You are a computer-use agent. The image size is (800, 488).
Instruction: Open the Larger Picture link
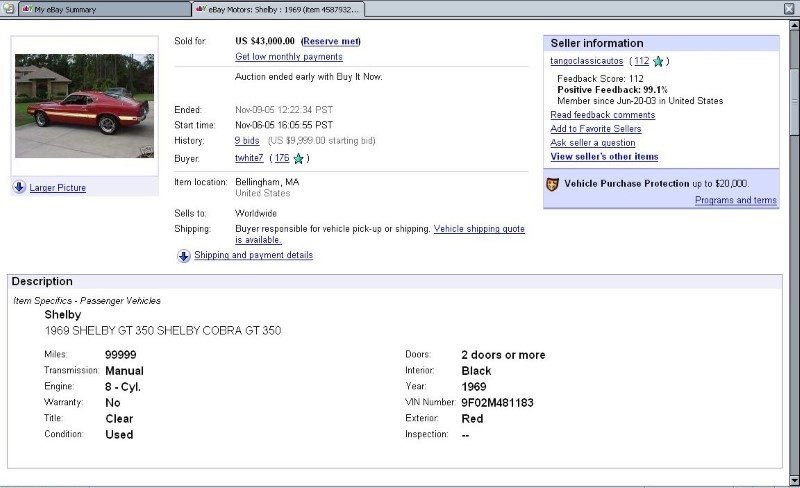(58, 188)
